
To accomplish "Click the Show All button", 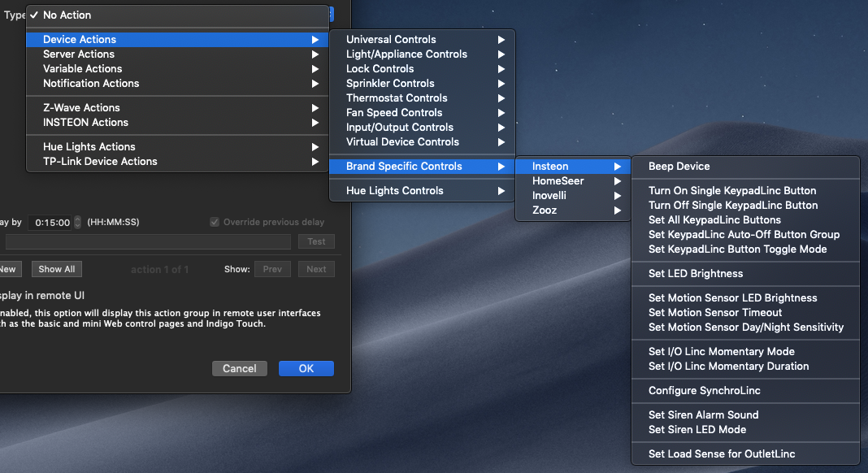I will click(56, 269).
